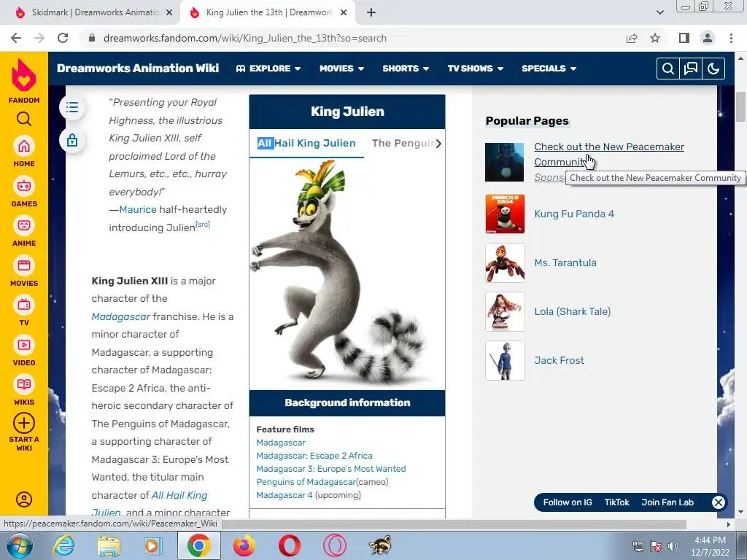Click the address bar URL field

[352, 38]
